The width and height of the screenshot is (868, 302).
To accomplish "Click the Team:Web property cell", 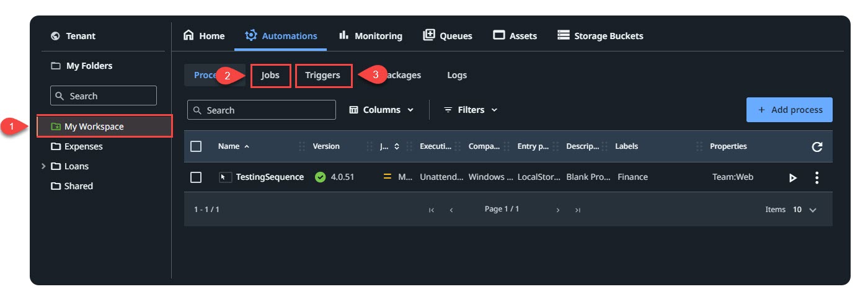I will coord(733,177).
